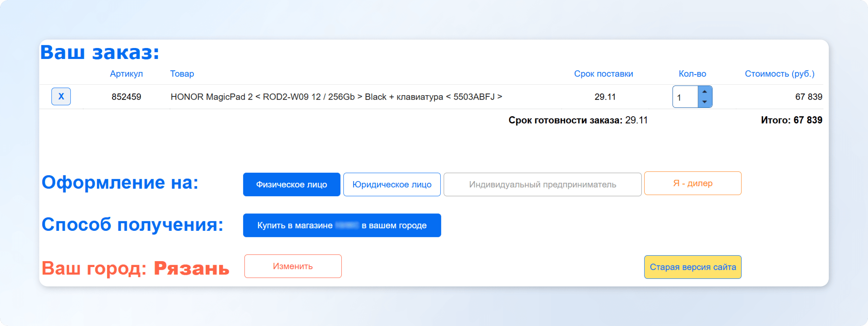868x326 pixels.
Task: Remove HONOR MagicPad 2 from order with X
Action: click(x=61, y=97)
